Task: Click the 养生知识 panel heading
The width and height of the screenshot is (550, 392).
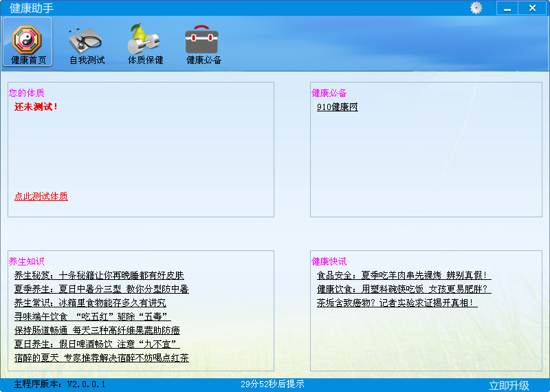Action: point(27,261)
